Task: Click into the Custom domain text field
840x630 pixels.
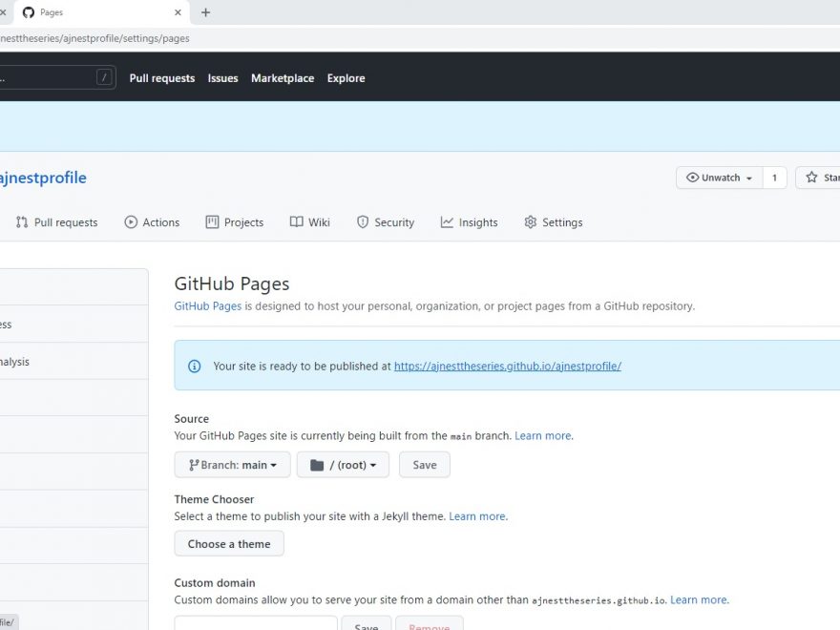Action: pyautogui.click(x=255, y=624)
